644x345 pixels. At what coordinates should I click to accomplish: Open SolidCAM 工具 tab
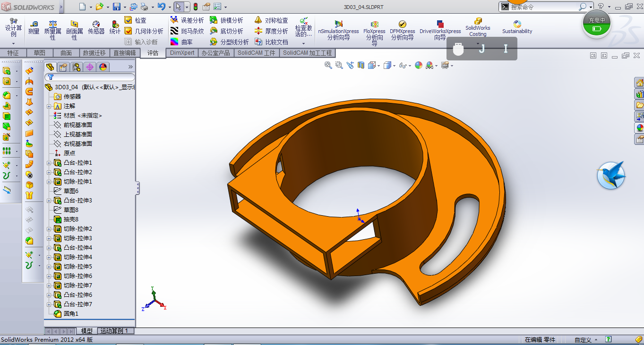[256, 53]
